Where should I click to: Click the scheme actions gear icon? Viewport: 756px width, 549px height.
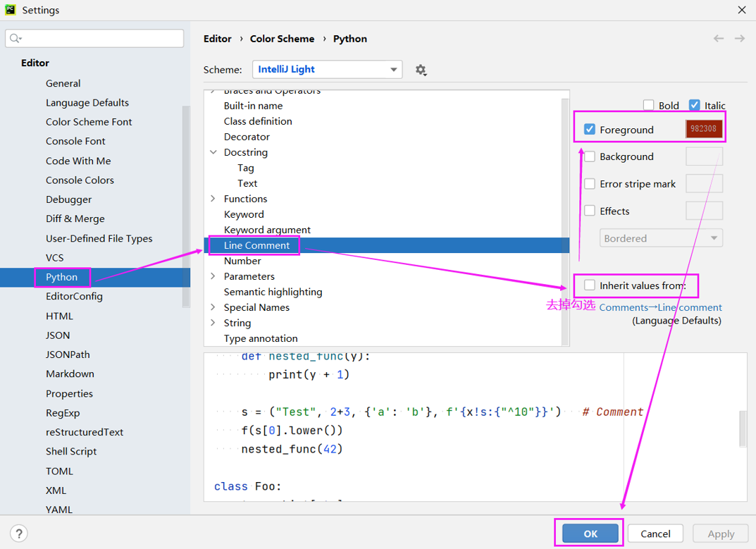(421, 70)
